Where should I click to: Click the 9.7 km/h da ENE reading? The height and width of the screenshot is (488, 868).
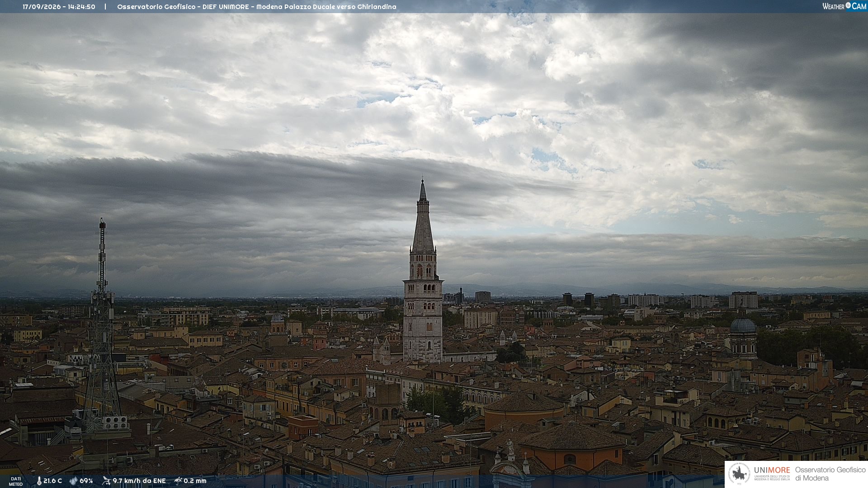pyautogui.click(x=139, y=481)
